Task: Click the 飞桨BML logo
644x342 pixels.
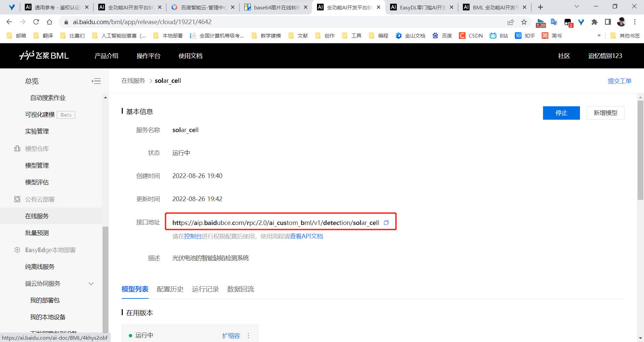Action: (44, 56)
